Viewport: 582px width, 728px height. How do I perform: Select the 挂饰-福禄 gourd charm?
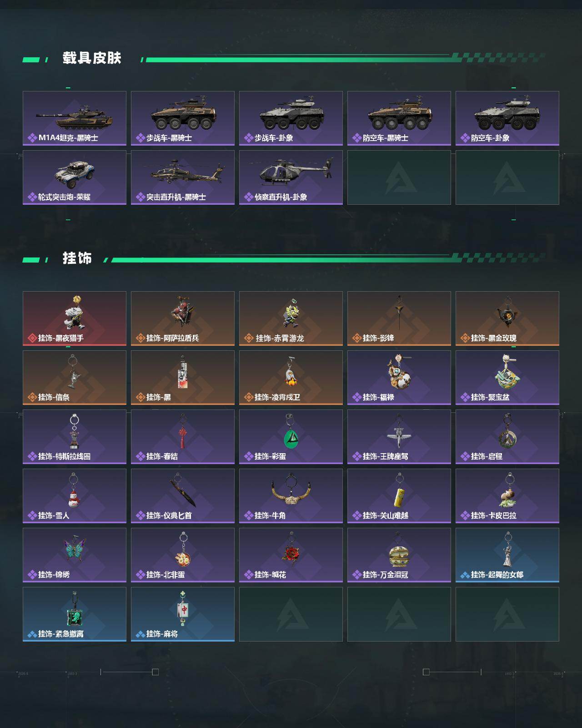399,378
